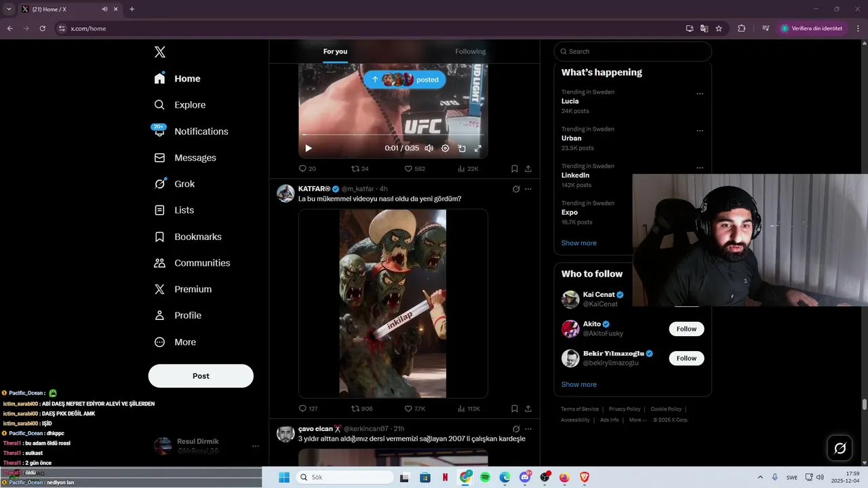Click the UFC video progress bar
Viewport: 868px width, 488px height.
click(x=393, y=135)
